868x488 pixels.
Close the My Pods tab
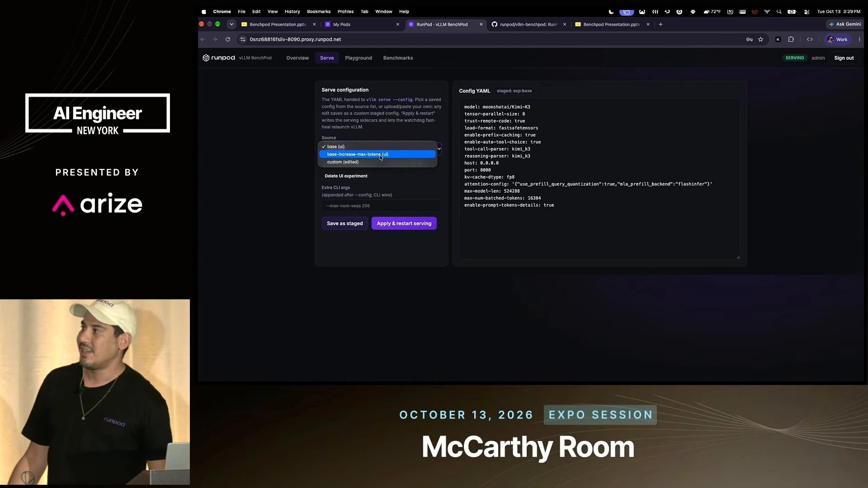(x=398, y=24)
